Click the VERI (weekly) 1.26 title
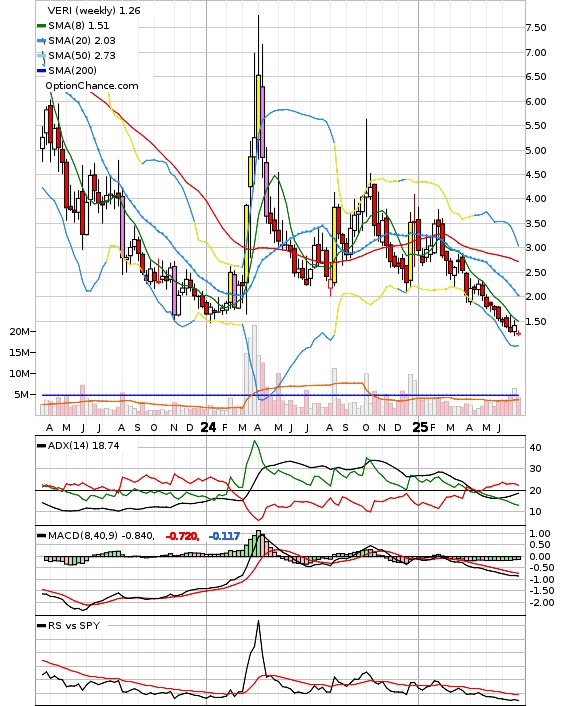Screen dimensions: 566x706 (94, 10)
